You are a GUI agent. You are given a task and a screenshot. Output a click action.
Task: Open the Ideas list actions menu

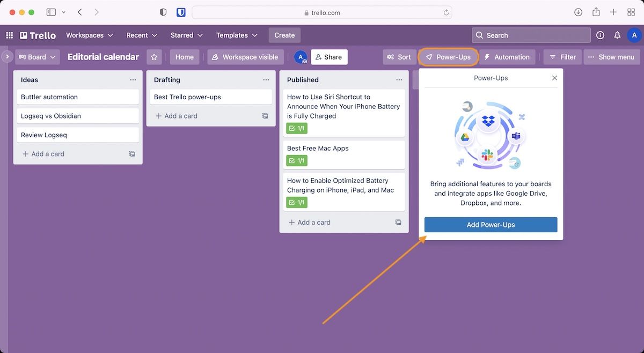click(133, 80)
